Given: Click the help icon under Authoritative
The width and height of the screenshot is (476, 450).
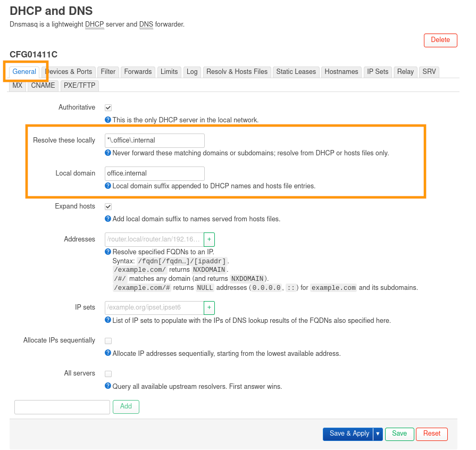Looking at the screenshot, I should tap(108, 120).
